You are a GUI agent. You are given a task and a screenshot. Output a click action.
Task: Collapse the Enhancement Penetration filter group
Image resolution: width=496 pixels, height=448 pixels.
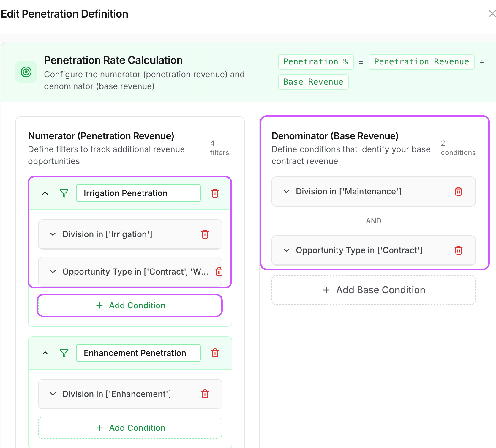point(45,353)
